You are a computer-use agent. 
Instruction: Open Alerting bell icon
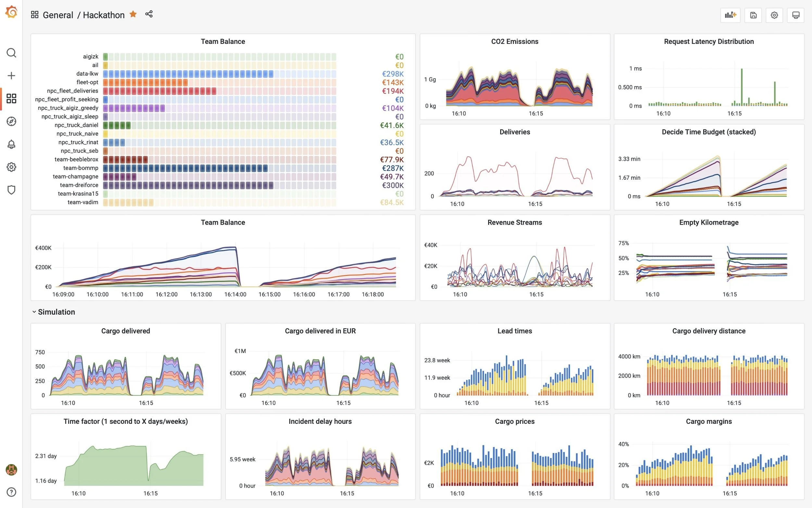[x=11, y=144]
